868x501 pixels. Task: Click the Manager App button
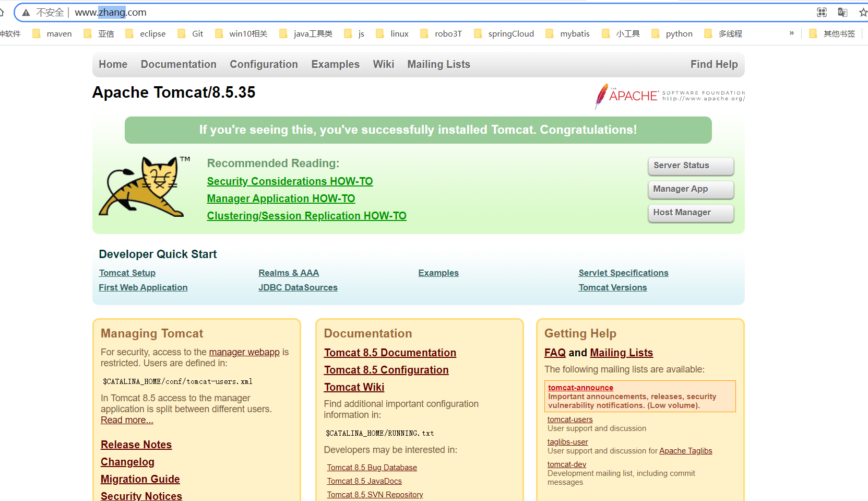point(691,190)
